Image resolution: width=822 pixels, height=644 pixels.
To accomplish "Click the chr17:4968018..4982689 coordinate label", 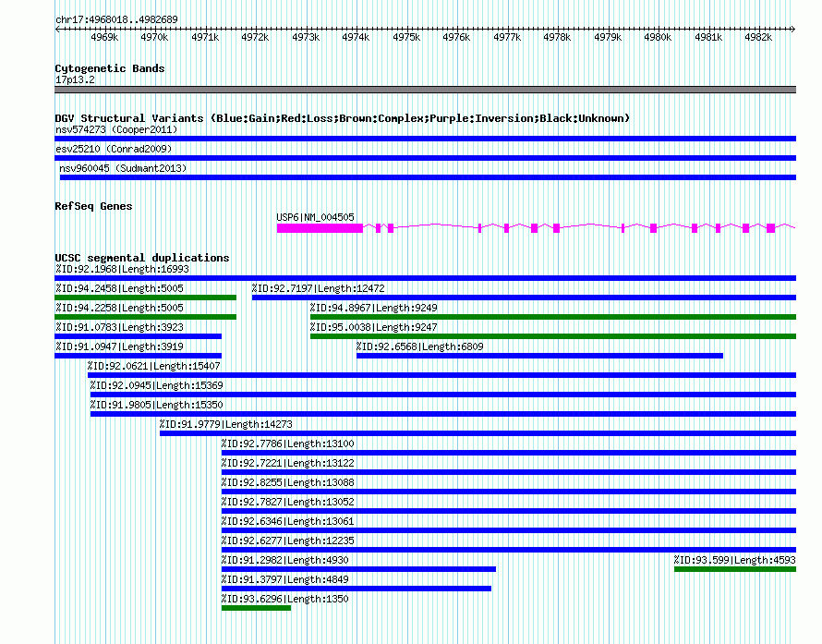I will tap(116, 19).
